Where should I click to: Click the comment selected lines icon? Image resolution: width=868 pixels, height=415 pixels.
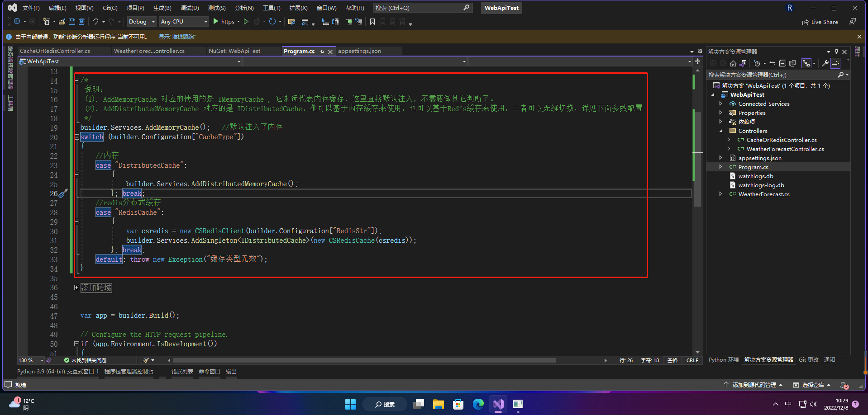coord(348,21)
